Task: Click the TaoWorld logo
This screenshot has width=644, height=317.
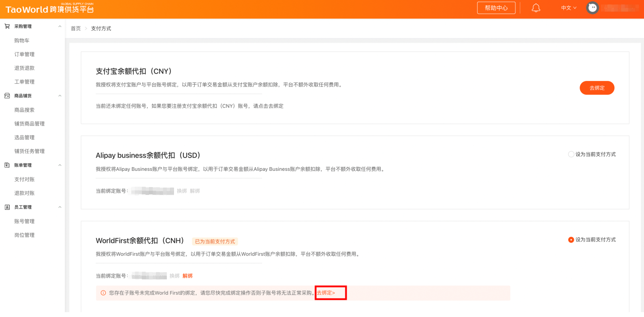Action: pos(49,8)
